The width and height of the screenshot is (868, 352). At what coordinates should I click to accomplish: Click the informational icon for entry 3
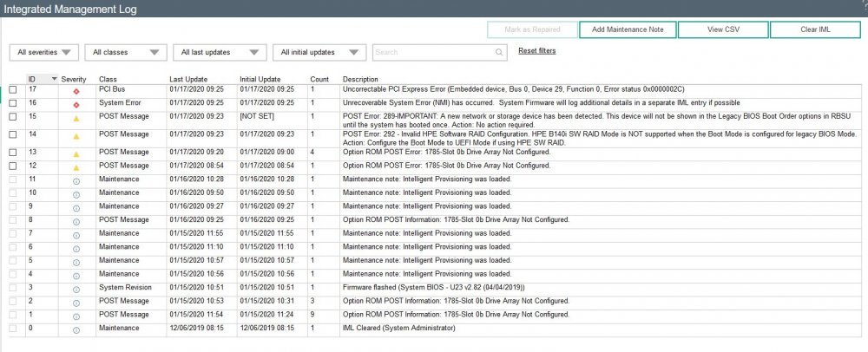click(76, 289)
